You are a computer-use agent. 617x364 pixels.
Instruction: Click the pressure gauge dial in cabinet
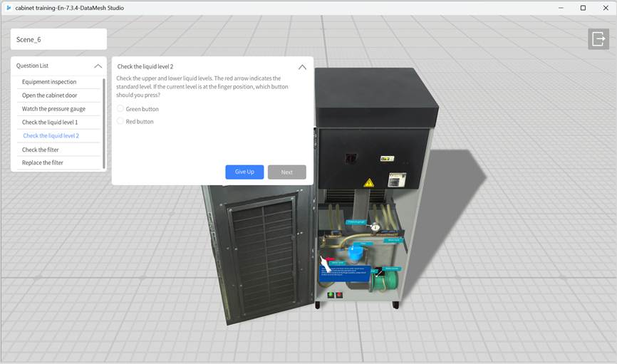click(375, 227)
